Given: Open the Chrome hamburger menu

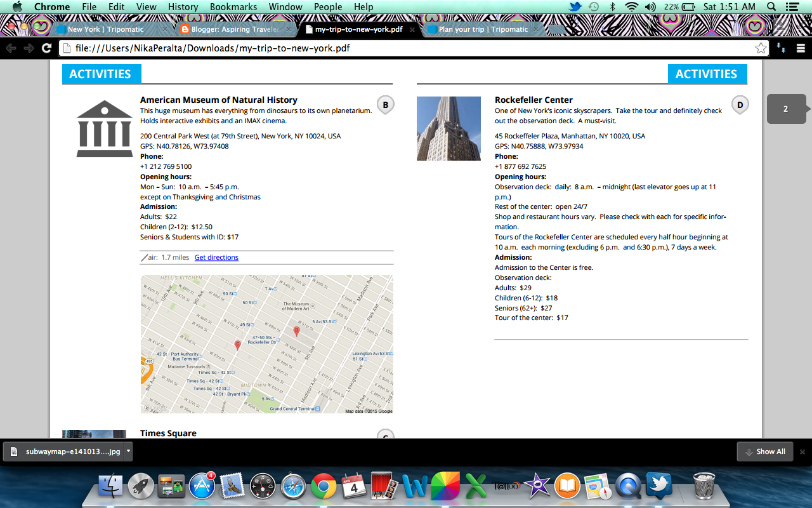Looking at the screenshot, I should 801,48.
